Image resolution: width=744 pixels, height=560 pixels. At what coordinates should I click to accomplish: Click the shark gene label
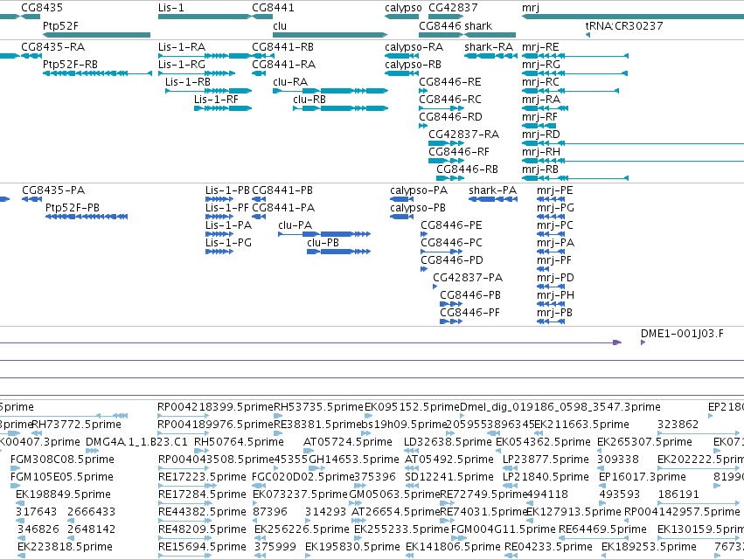click(x=478, y=25)
